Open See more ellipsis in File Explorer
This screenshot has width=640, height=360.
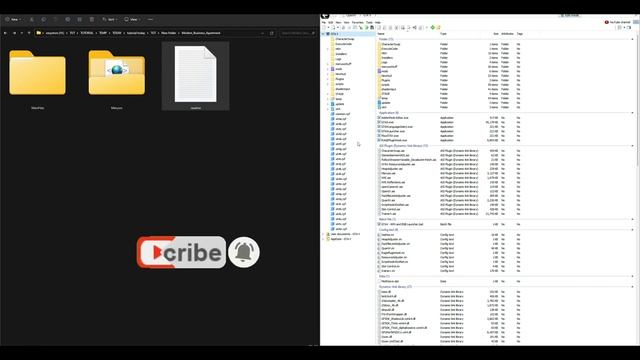pyautogui.click(x=151, y=19)
